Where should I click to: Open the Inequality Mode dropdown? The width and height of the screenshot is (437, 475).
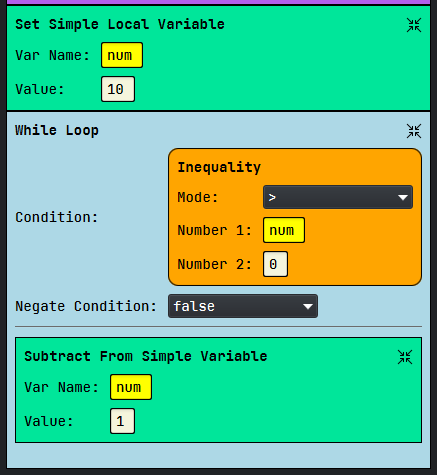click(x=338, y=197)
